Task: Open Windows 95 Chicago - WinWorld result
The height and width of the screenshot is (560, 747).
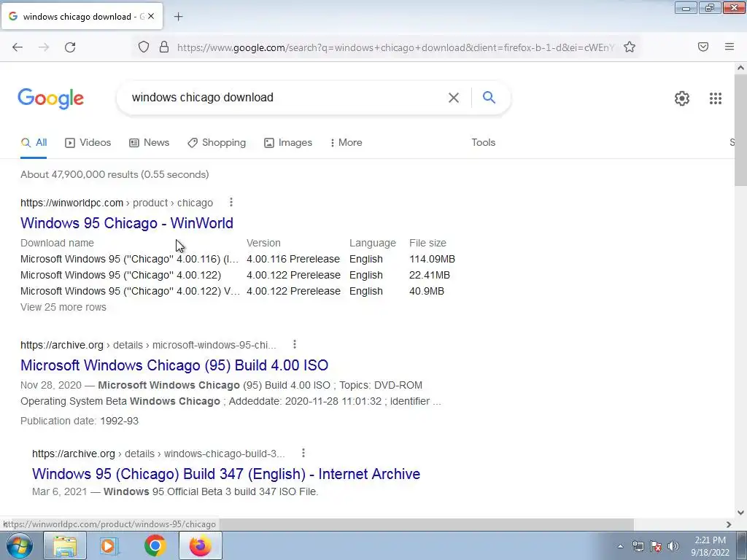Action: pyautogui.click(x=127, y=223)
